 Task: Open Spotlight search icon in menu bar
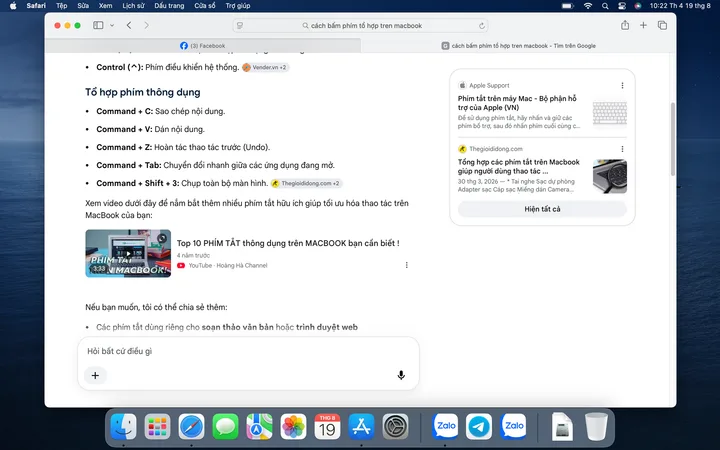click(605, 6)
